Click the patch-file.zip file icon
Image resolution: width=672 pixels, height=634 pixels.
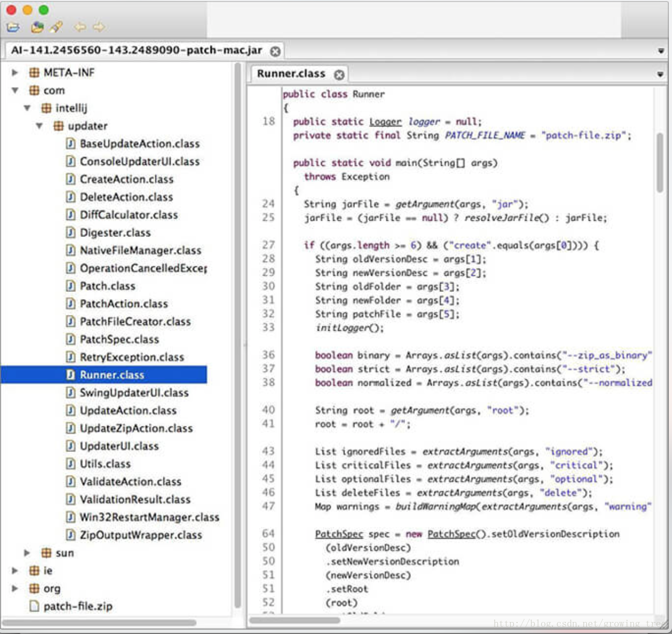(x=34, y=606)
